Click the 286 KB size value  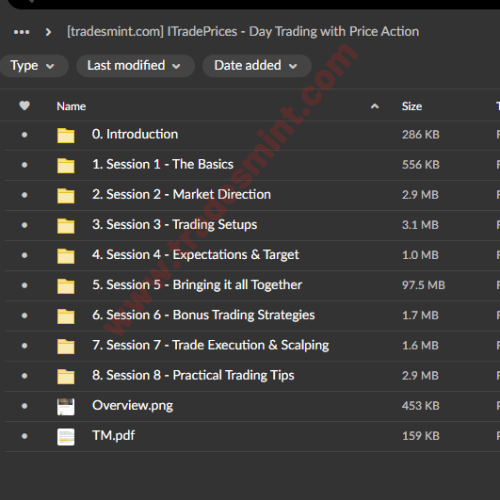(x=421, y=135)
